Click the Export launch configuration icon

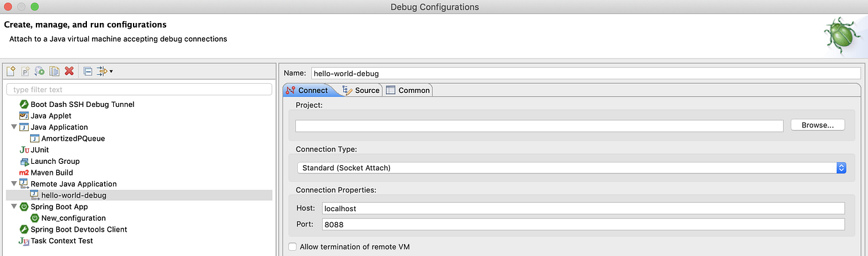click(40, 71)
